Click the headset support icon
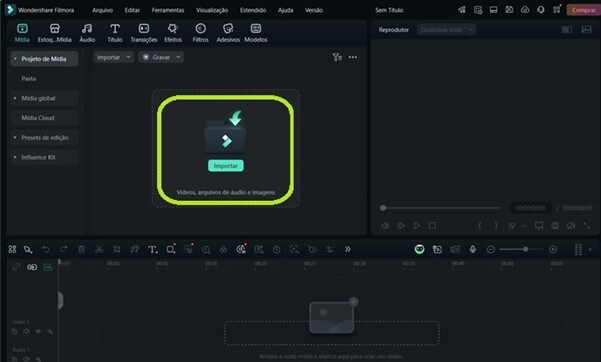Image resolution: width=601 pixels, height=362 pixels. click(540, 10)
